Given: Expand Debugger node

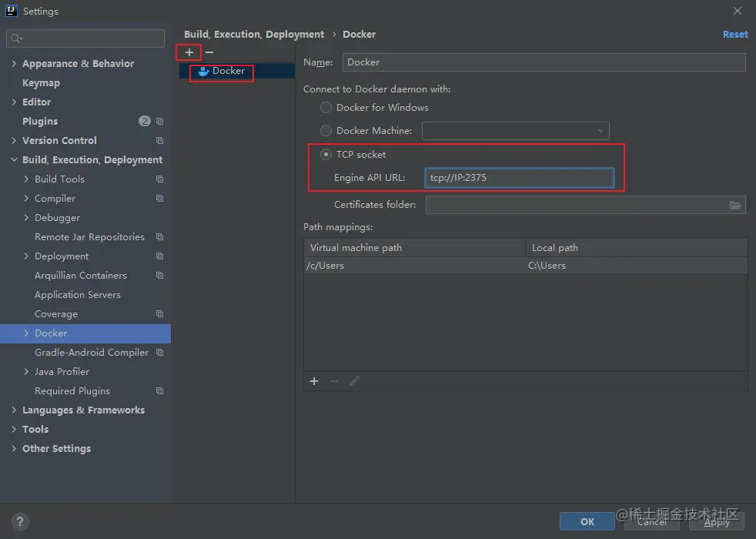Looking at the screenshot, I should click(x=26, y=217).
